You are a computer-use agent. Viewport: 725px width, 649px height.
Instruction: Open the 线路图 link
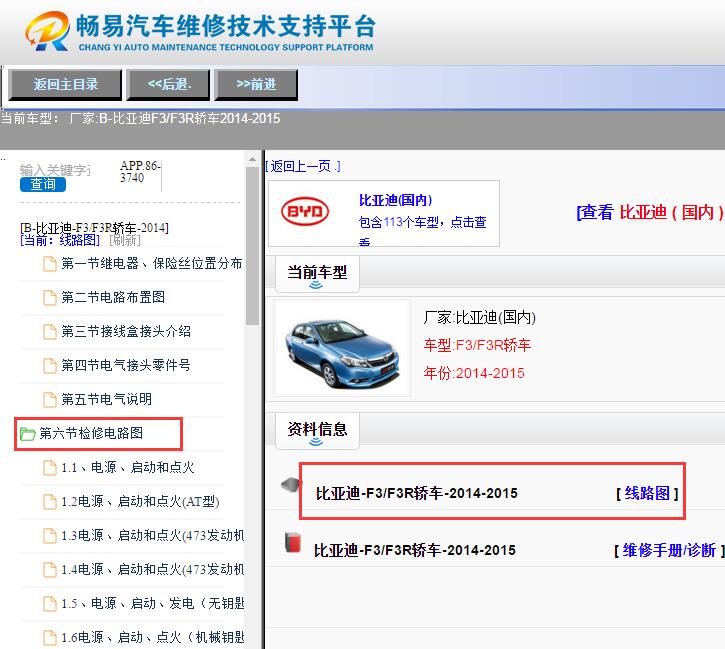click(647, 493)
